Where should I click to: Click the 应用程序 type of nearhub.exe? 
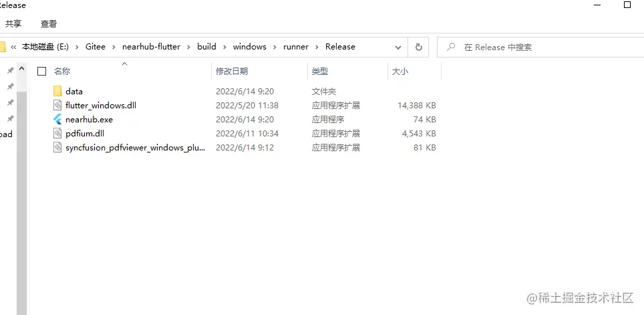pos(328,120)
